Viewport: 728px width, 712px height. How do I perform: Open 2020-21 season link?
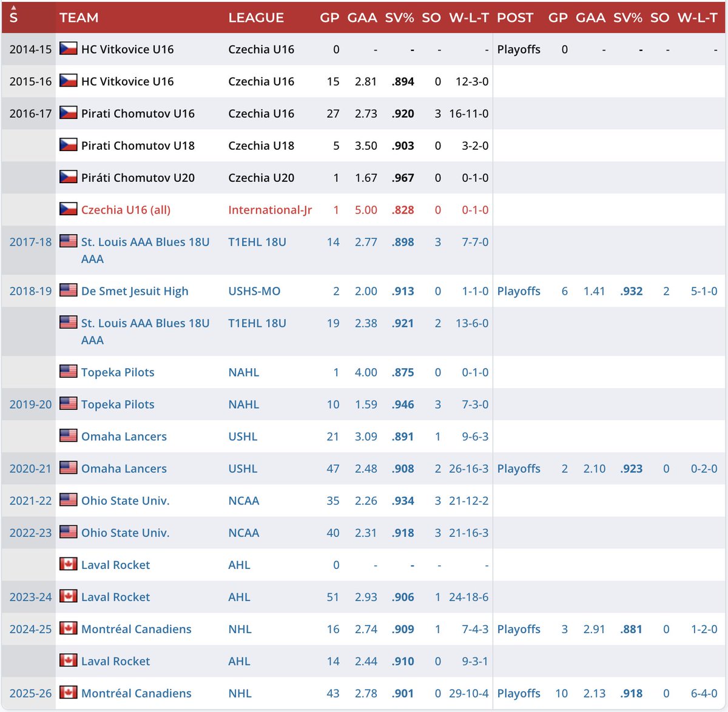pyautogui.click(x=30, y=469)
